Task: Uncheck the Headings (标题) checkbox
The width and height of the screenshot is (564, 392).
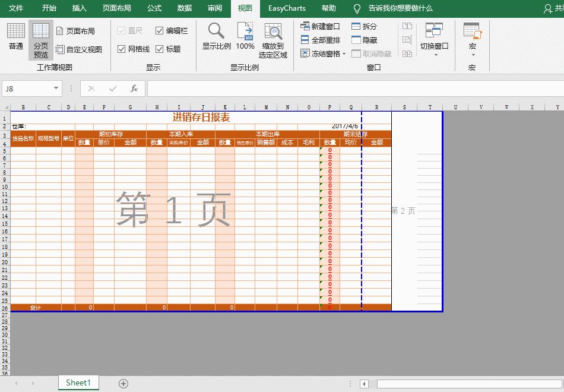Action: (x=159, y=48)
